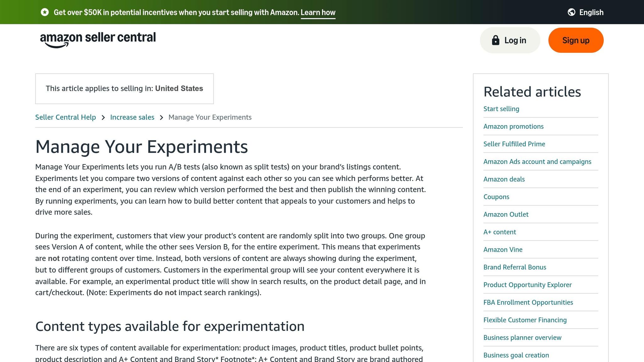Open the Brand Referral Bonus related article
The width and height of the screenshot is (644, 362).
pyautogui.click(x=514, y=267)
